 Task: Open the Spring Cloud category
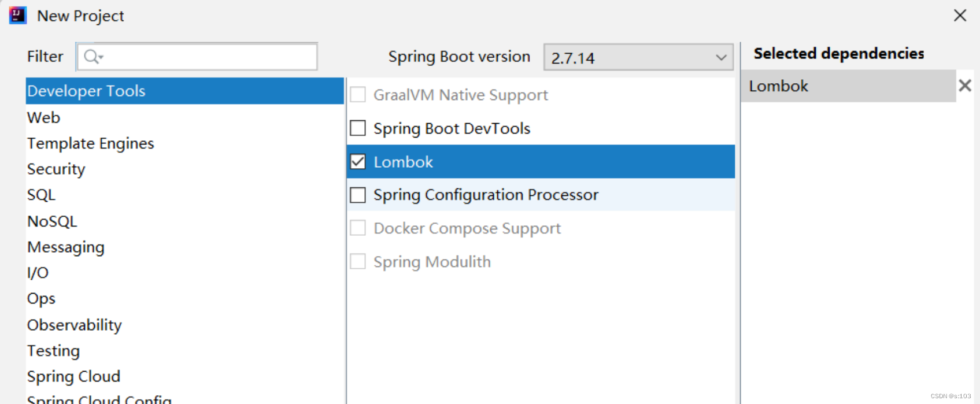[184, 376]
